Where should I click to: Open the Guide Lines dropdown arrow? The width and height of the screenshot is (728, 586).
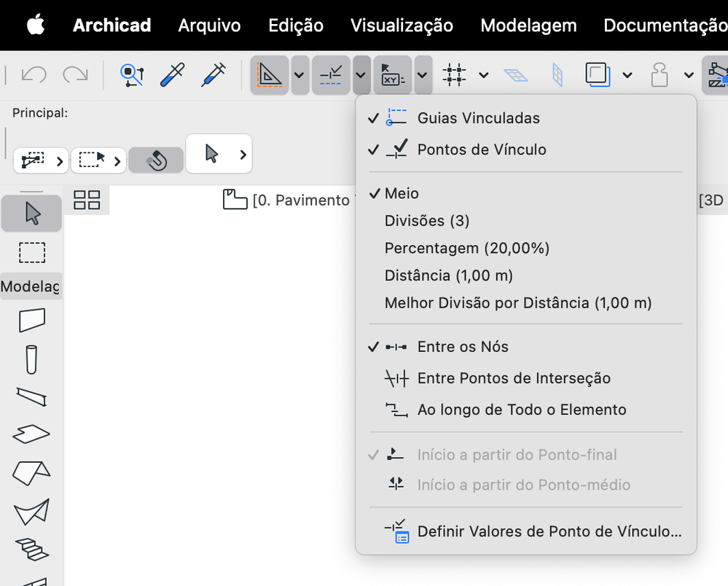pos(300,75)
